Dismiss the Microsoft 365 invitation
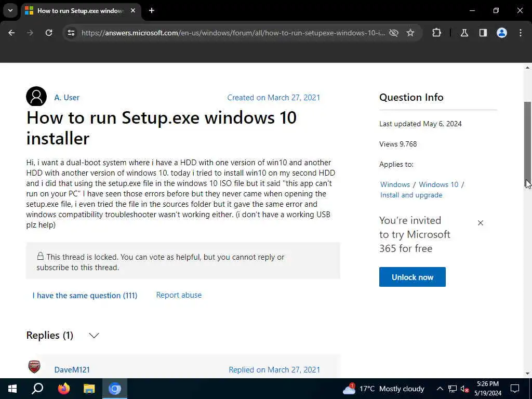 pyautogui.click(x=481, y=223)
